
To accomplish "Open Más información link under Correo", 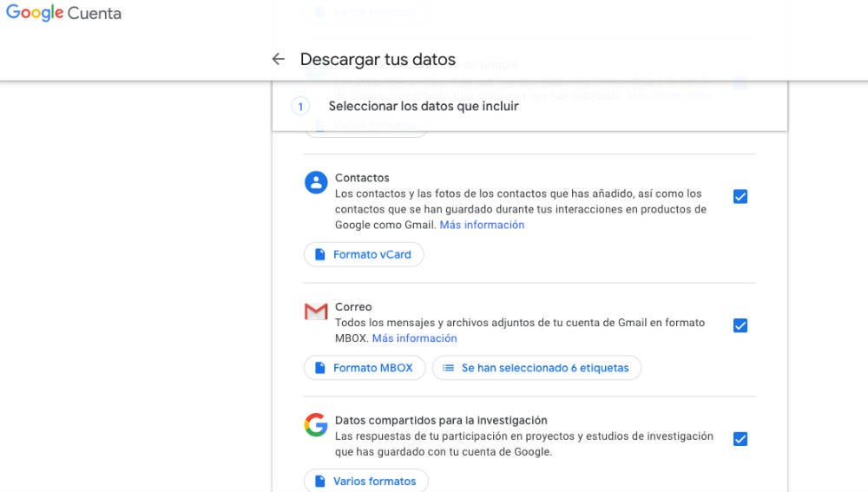I will click(x=414, y=338).
